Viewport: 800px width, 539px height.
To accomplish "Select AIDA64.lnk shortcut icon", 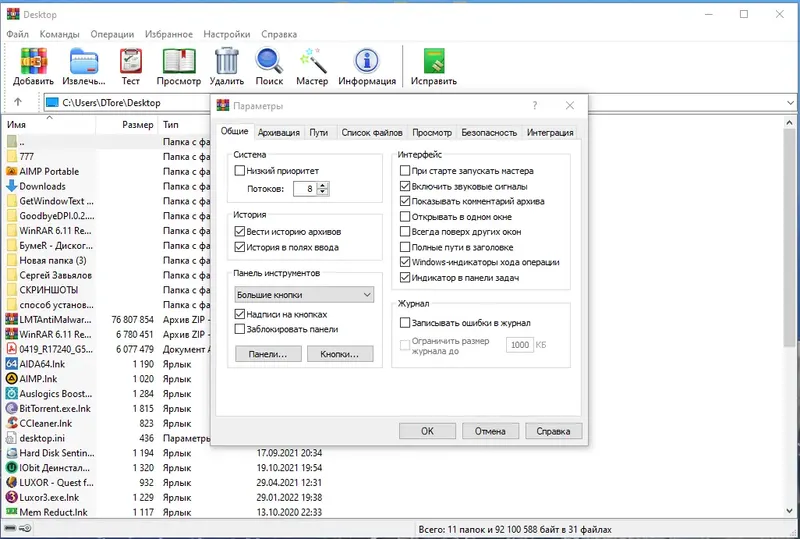I will pyautogui.click(x=12, y=364).
